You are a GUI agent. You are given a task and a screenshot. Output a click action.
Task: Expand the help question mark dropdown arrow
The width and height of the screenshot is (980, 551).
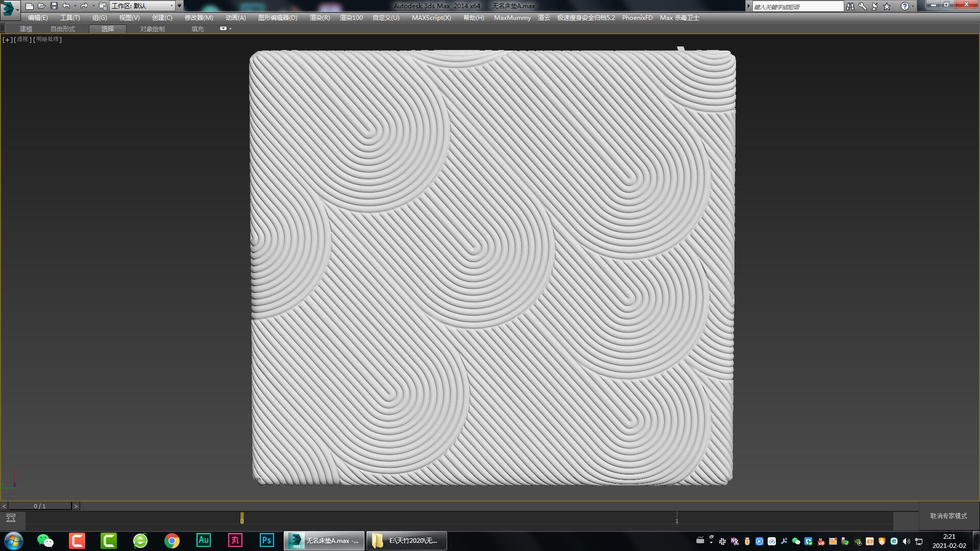point(913,6)
